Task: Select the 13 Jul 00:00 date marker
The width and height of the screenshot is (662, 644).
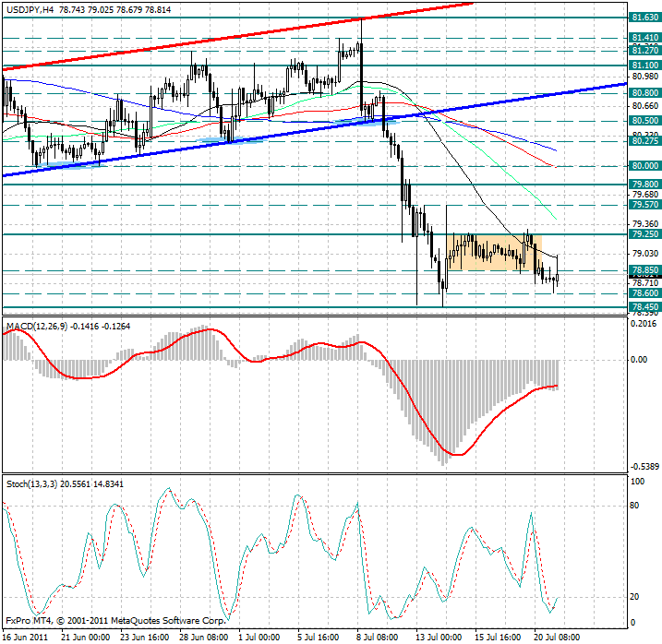Action: click(437, 637)
